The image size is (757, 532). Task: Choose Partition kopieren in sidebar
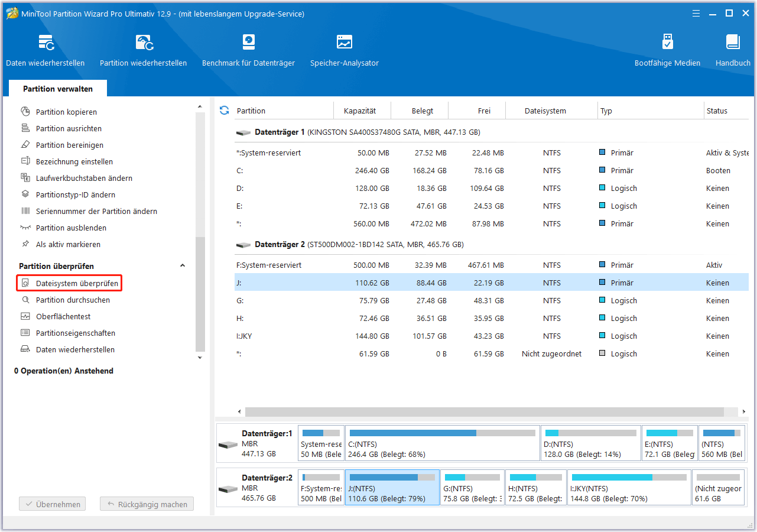[x=66, y=112]
